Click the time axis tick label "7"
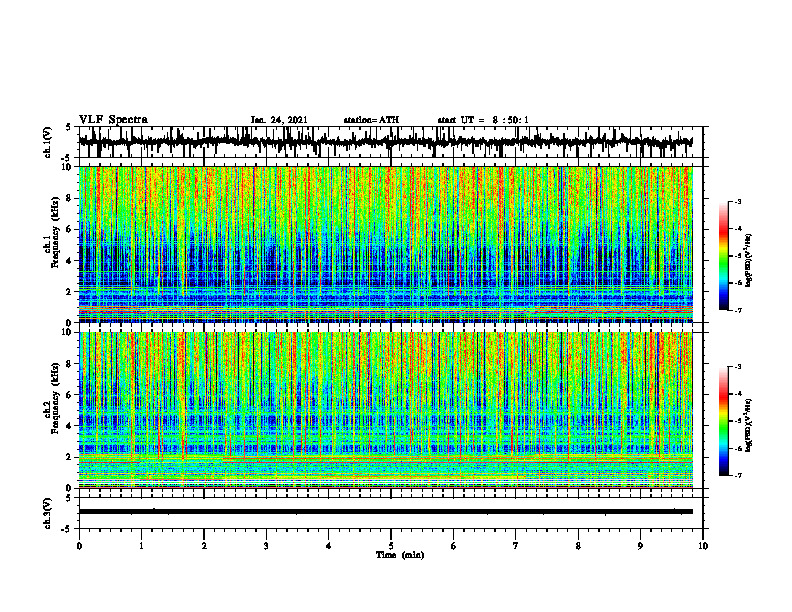This screenshot has height=612, width=792. tap(516, 546)
